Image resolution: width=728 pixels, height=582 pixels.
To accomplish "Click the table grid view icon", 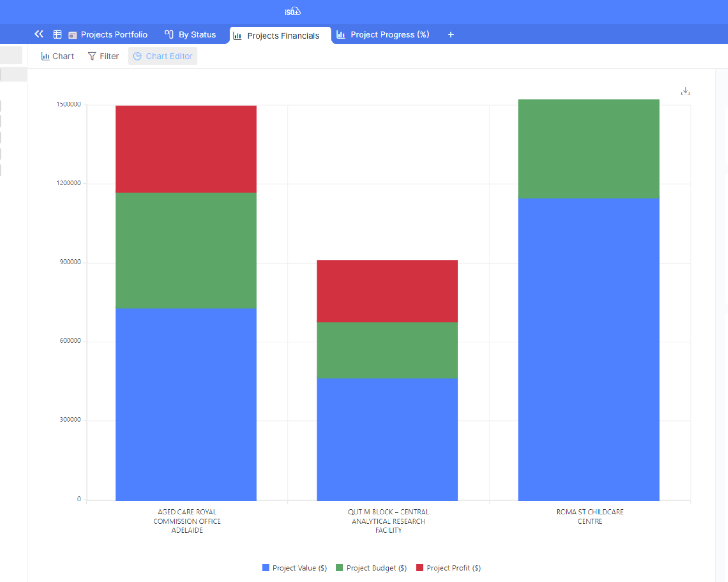I will click(x=57, y=34).
